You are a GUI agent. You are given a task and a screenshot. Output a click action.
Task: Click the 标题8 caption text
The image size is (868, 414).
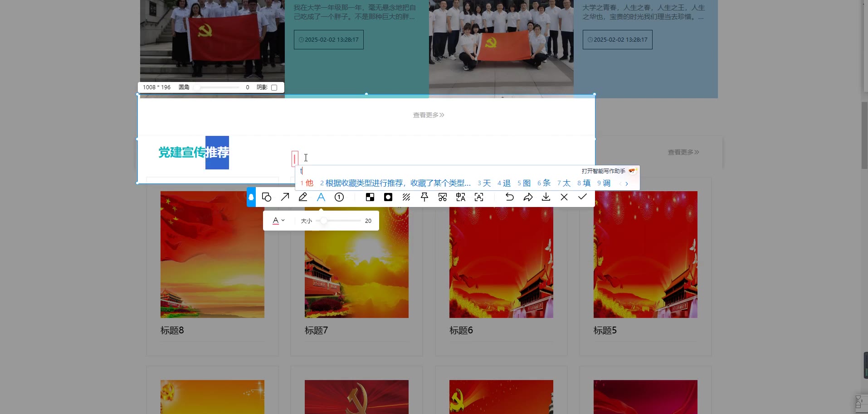pos(172,330)
